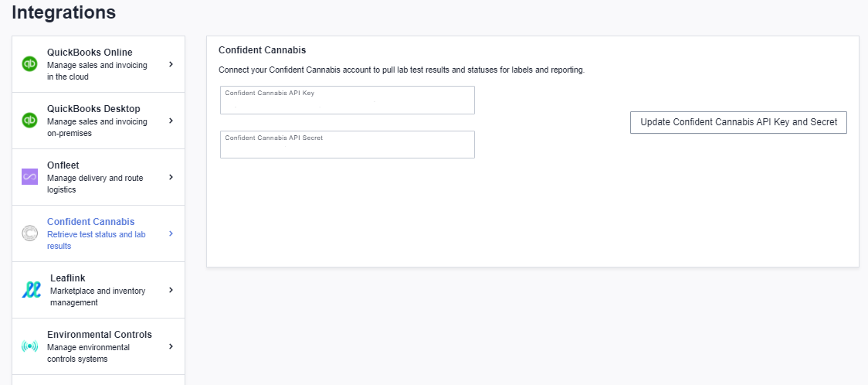Select the Leaflink integration title
Viewport: 868px width, 385px height.
67,278
